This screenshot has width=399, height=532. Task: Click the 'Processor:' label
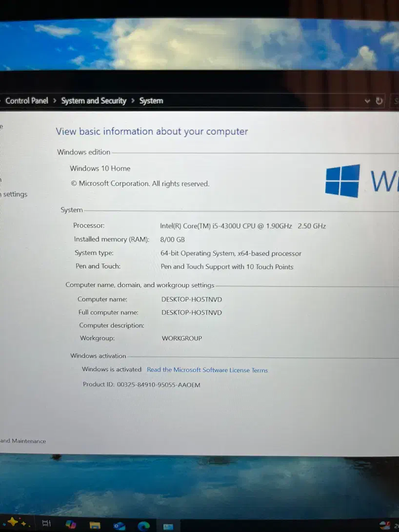88,225
